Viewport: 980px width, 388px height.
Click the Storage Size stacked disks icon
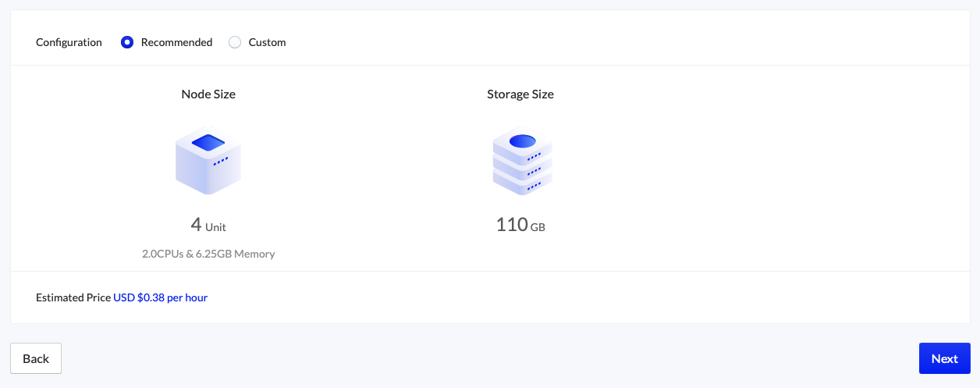pyautogui.click(x=522, y=161)
